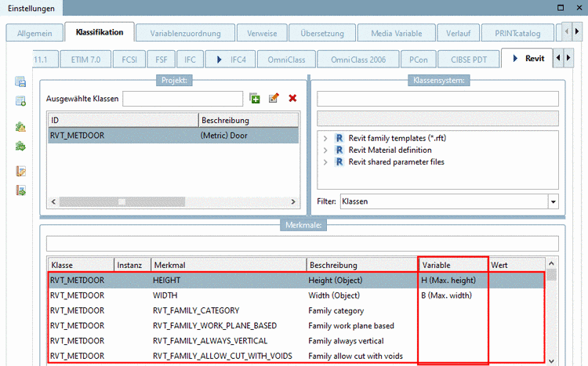Click the Beschreibung header in project list
Image resolution: width=588 pixels, height=366 pixels.
click(249, 120)
